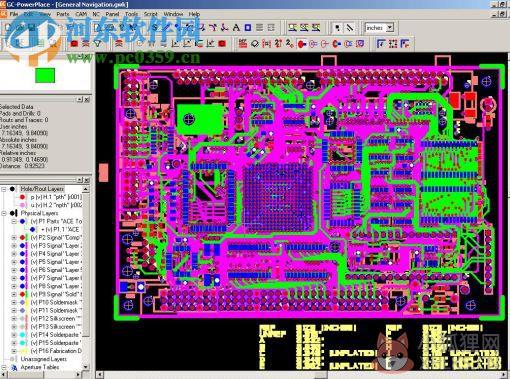The image size is (510, 379).
Task: Click the solid red rectangle icon beside chart icons
Action: coord(222,43)
